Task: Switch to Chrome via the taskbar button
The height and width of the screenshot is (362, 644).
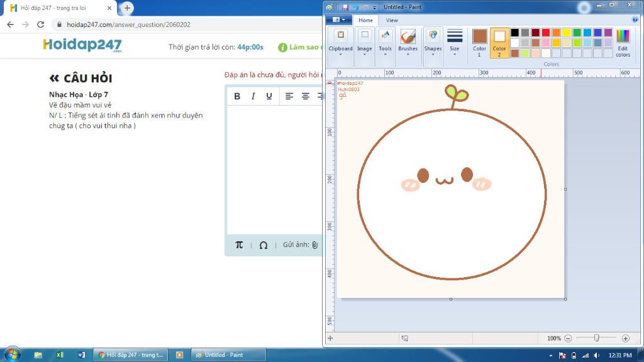Action: tap(131, 355)
